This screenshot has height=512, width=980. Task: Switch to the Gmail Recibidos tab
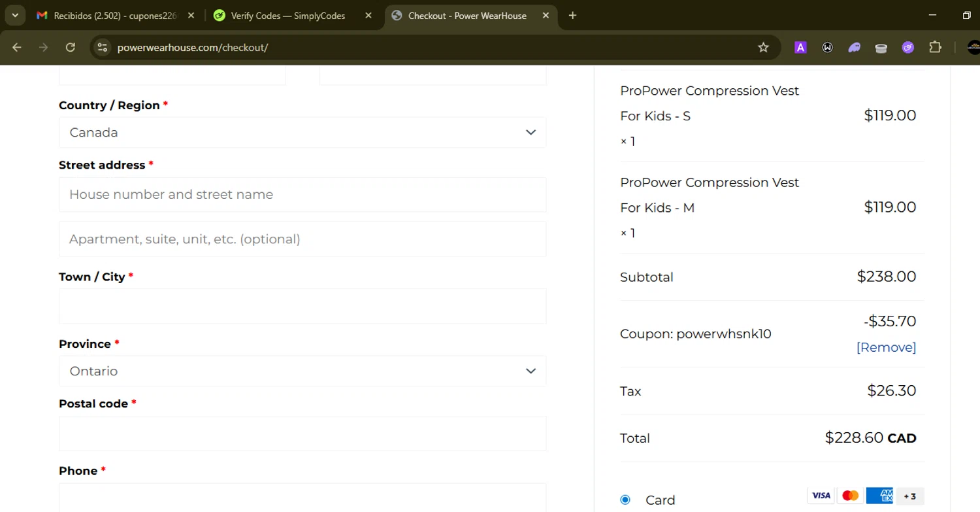(116, 15)
